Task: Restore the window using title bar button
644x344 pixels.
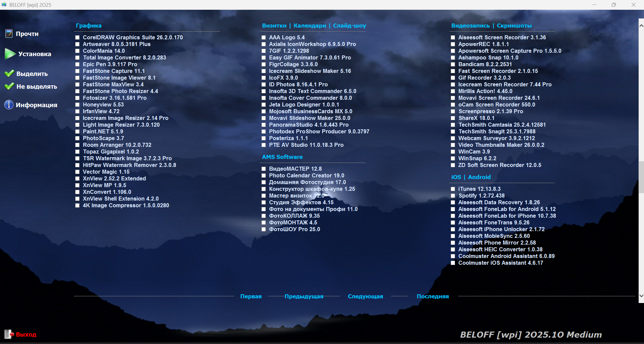Action: pos(613,5)
